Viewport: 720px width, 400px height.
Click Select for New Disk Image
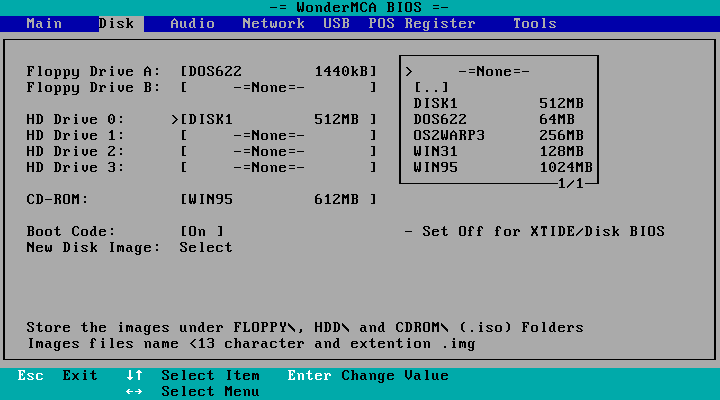pyautogui.click(x=206, y=248)
